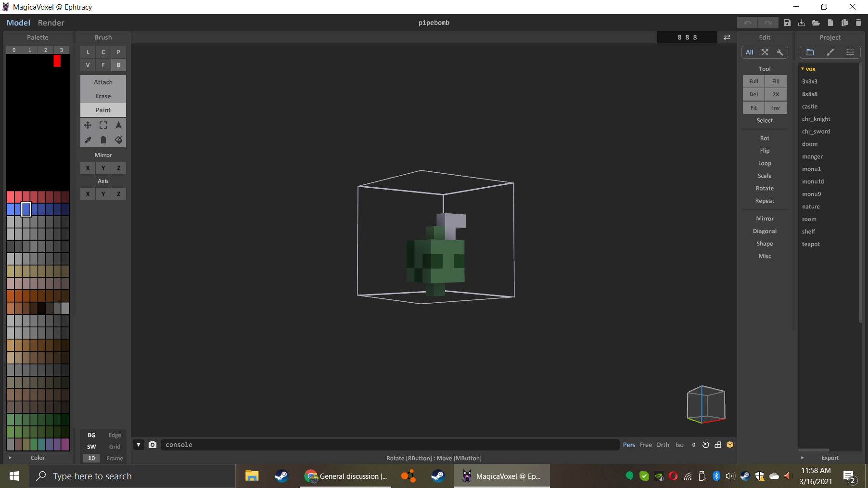The width and height of the screenshot is (868, 488).
Task: Expand the Export panel arrow
Action: (802, 458)
